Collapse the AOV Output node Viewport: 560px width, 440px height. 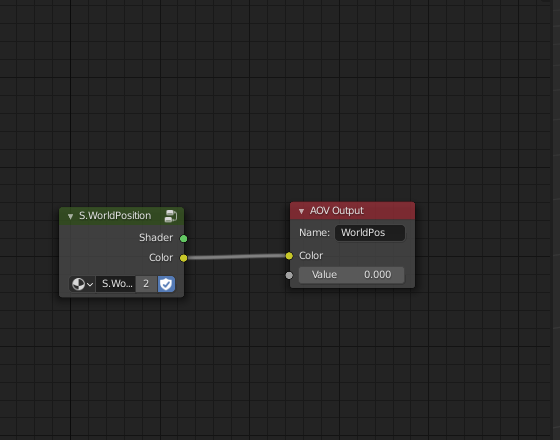coord(301,211)
